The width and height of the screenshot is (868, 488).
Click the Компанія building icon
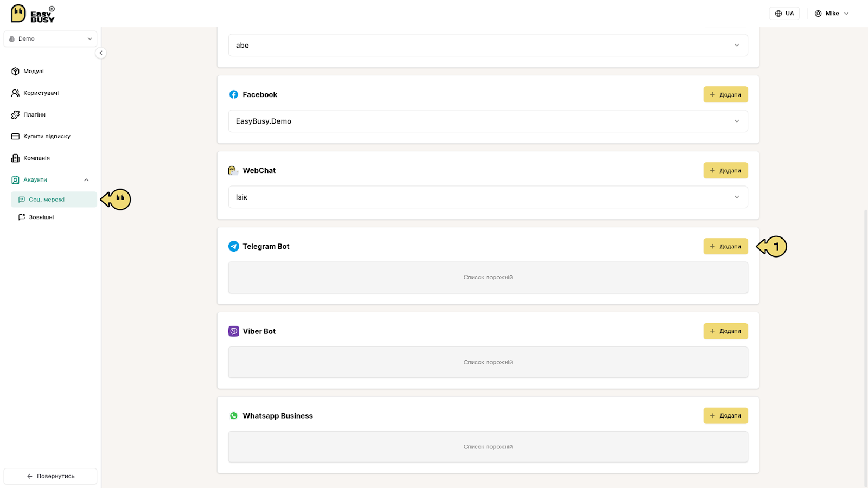tap(15, 158)
